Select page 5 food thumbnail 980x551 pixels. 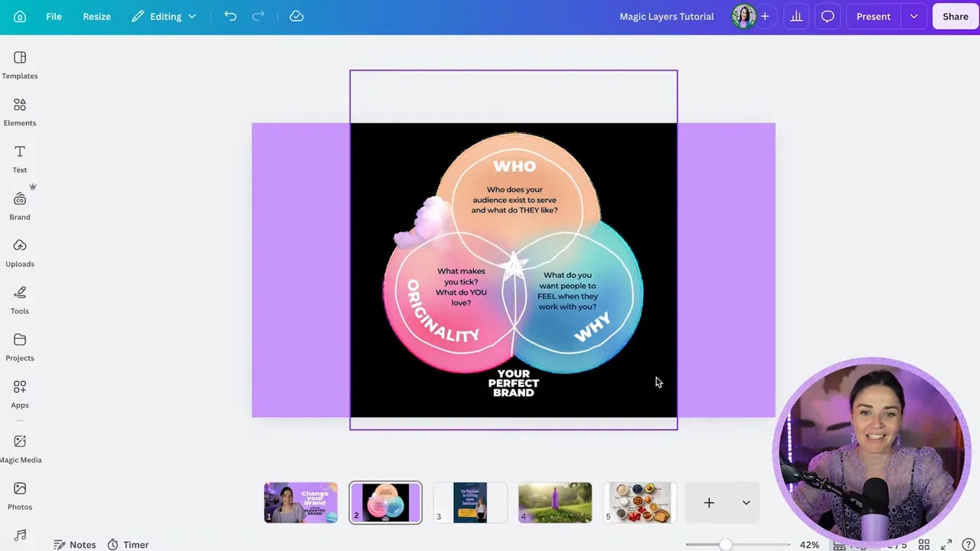[x=640, y=502]
